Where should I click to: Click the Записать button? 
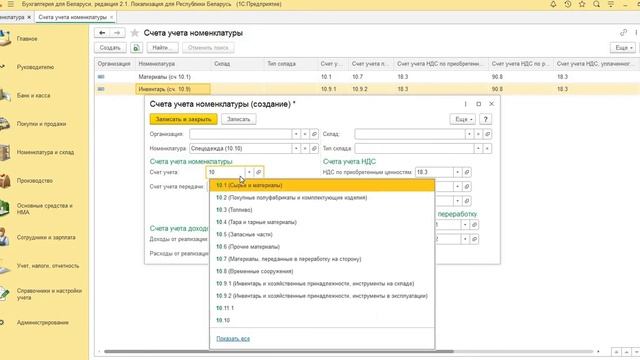(x=238, y=119)
